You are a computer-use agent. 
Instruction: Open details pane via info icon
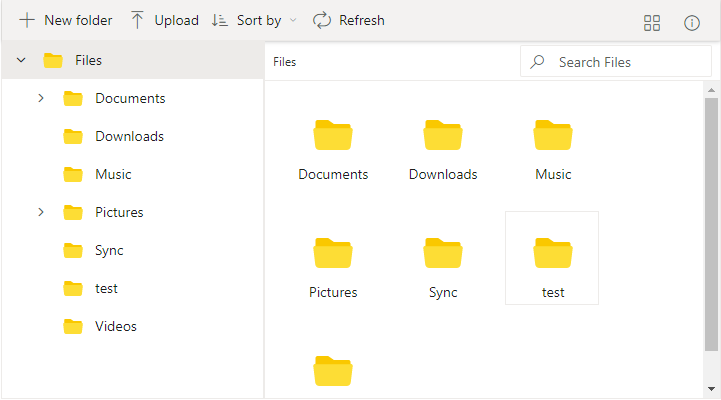[692, 23]
